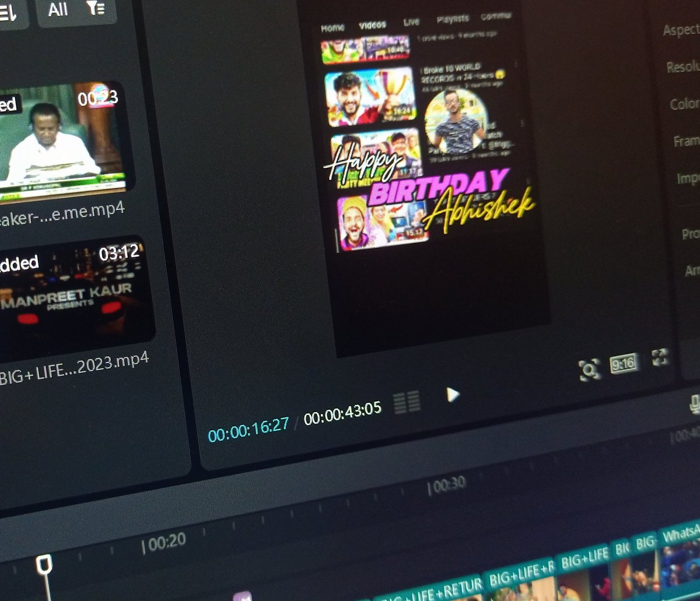The height and width of the screenshot is (601, 700).
Task: Click the Color setting label
Action: (684, 104)
